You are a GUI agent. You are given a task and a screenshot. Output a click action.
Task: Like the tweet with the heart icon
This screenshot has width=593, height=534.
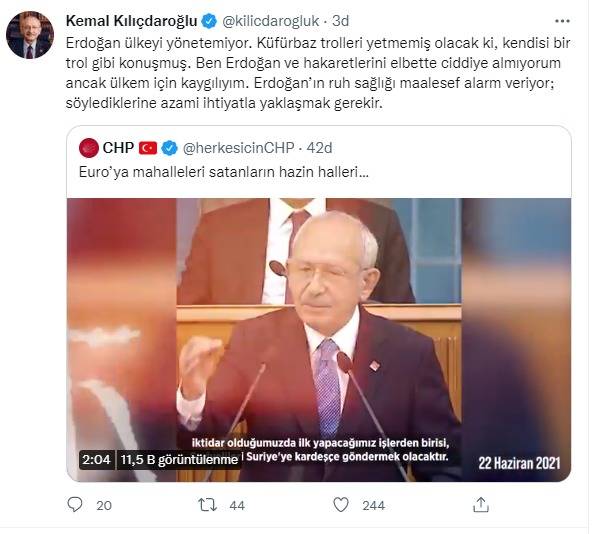340,505
